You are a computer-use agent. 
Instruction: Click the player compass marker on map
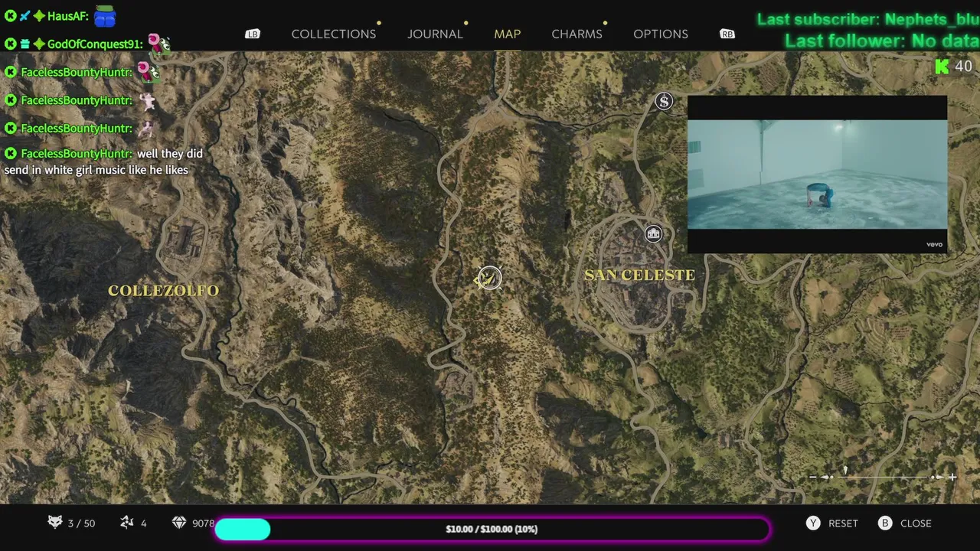[488, 278]
